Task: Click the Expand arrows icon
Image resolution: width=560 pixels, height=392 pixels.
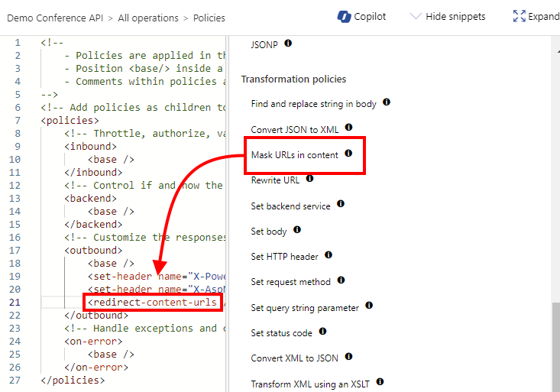Action: click(x=519, y=16)
